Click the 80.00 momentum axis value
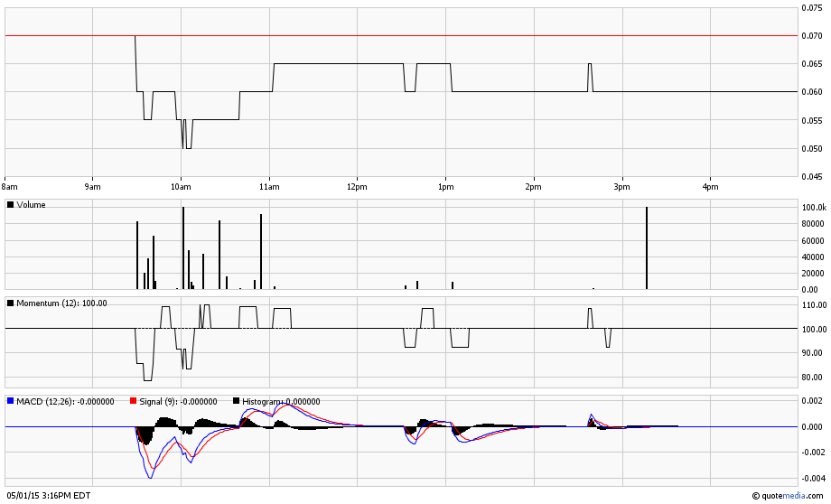 coord(812,378)
